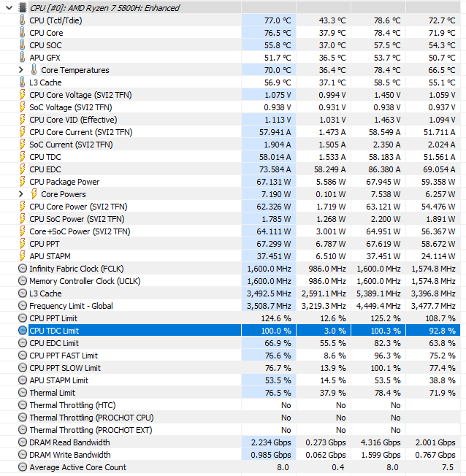This screenshot has width=466, height=476.
Task: Click lightning icon beside CPU EDC
Action: click(22, 169)
